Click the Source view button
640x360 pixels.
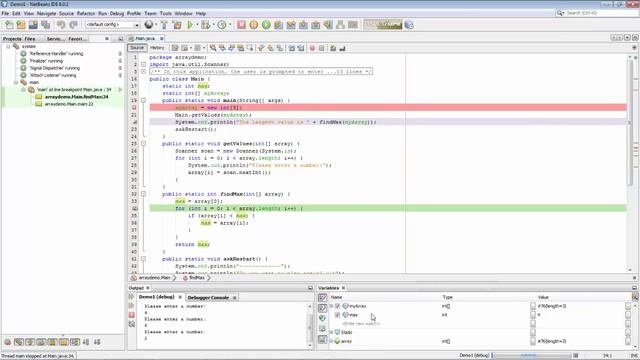pos(137,48)
